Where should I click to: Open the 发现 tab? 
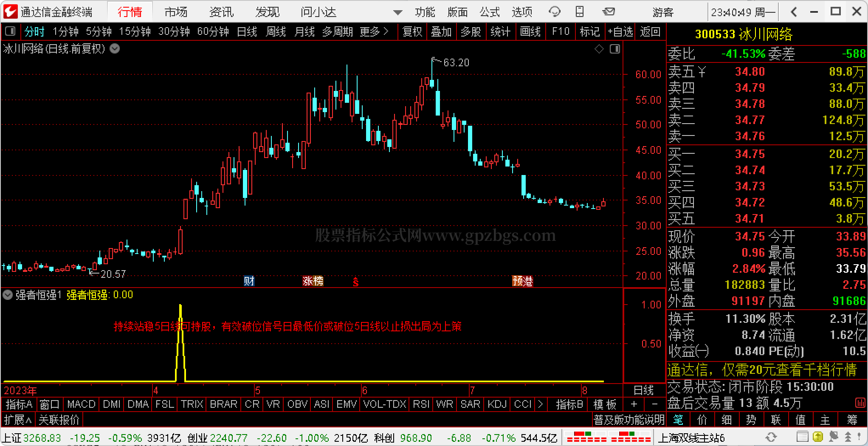(268, 12)
